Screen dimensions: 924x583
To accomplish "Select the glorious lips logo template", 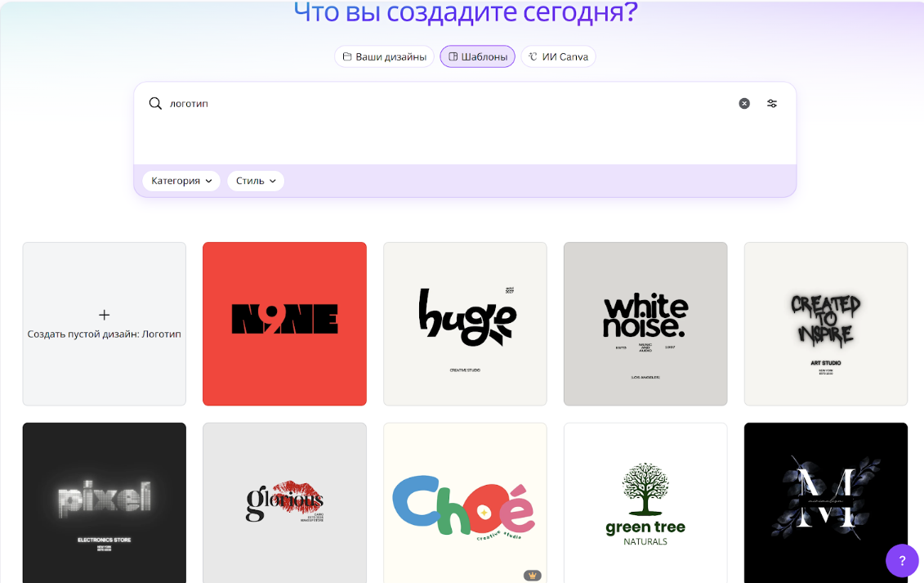I will click(x=284, y=503).
